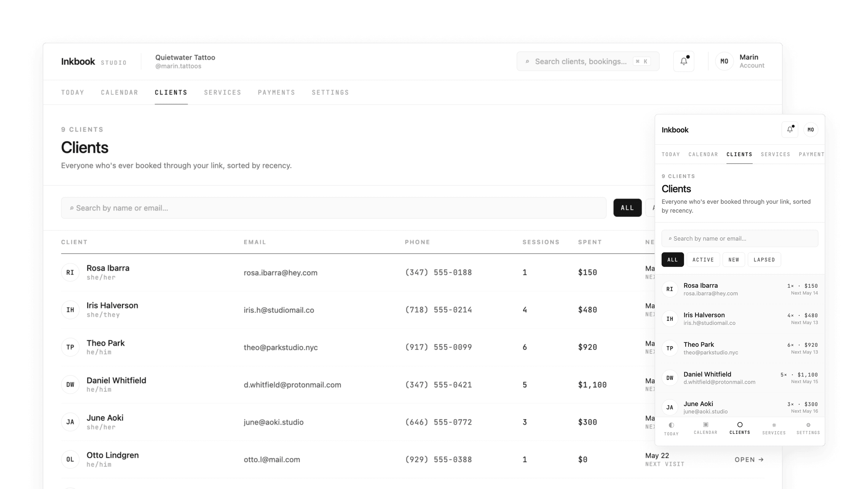Tap the JA avatar in mobile client list
The width and height of the screenshot is (868, 489).
[670, 407]
